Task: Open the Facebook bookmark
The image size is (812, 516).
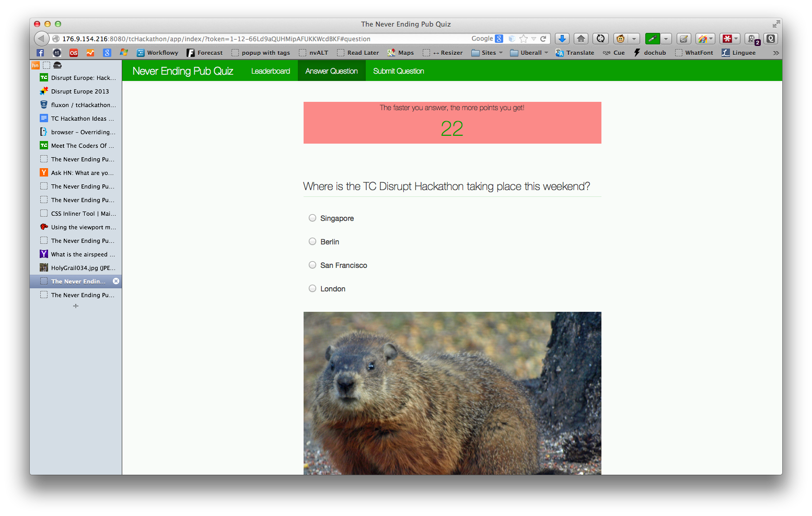Action: (40, 52)
